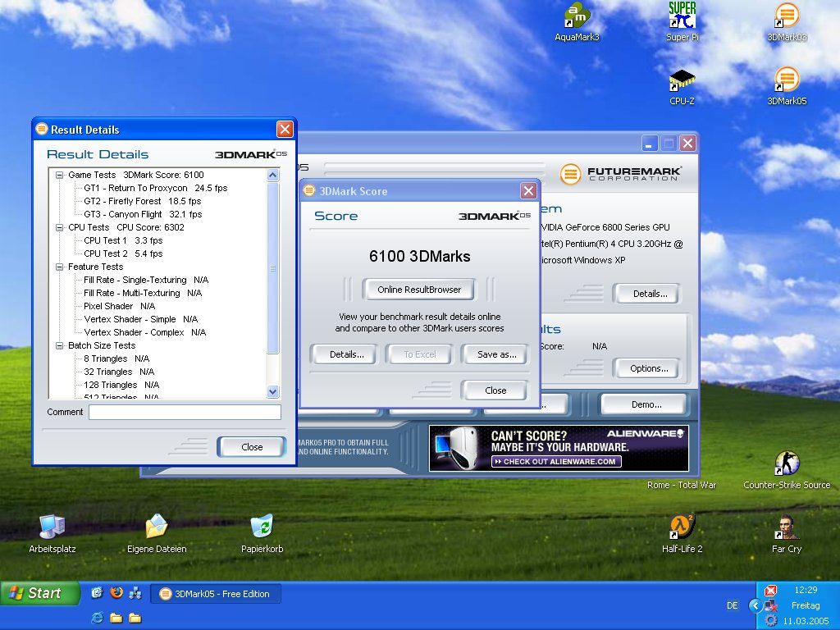Select the 8 Triangles row
Viewport: 840px width, 630px height.
116,359
